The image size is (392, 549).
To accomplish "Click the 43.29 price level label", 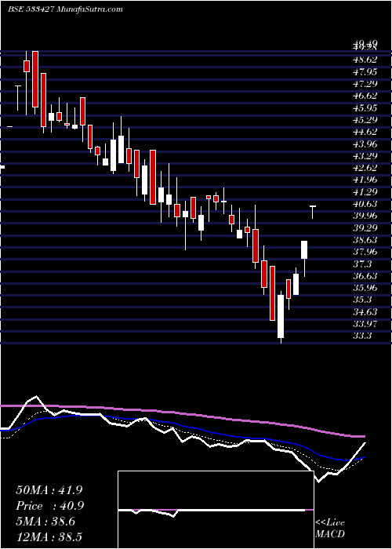I will [365, 155].
